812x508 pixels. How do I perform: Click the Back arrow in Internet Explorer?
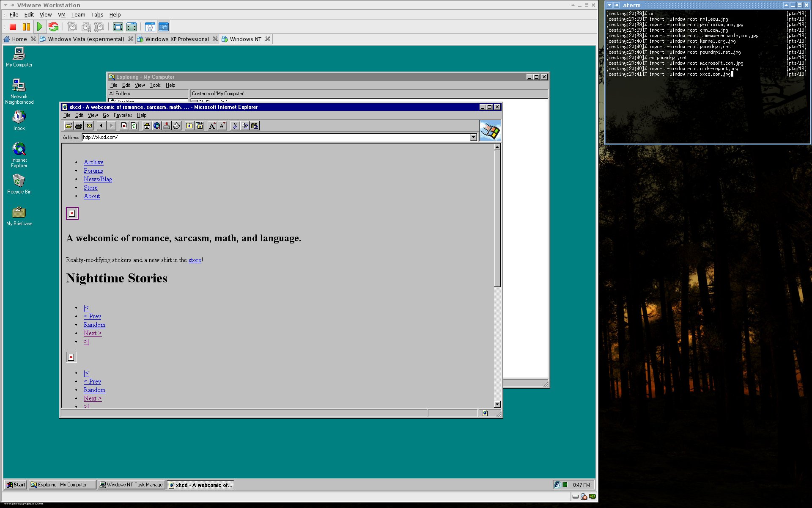101,126
